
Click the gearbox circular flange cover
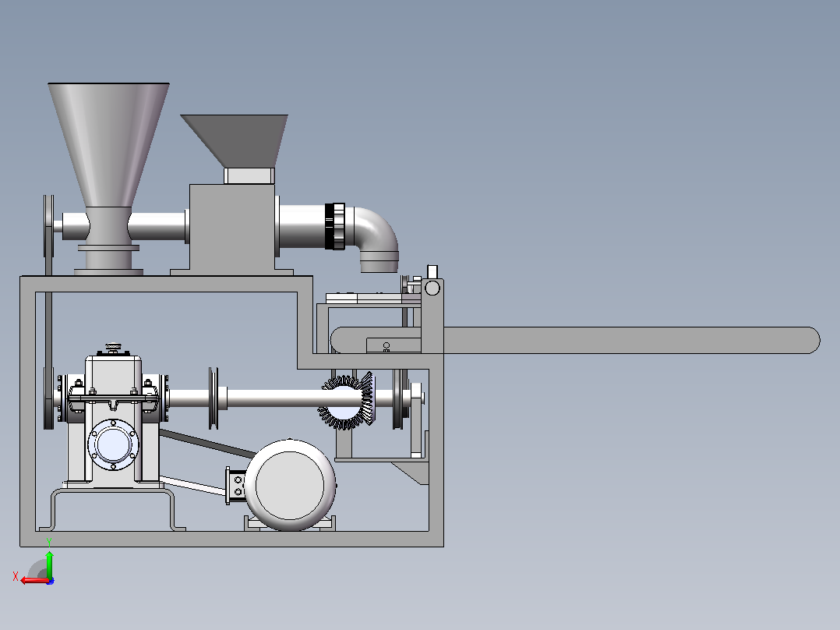[113, 444]
